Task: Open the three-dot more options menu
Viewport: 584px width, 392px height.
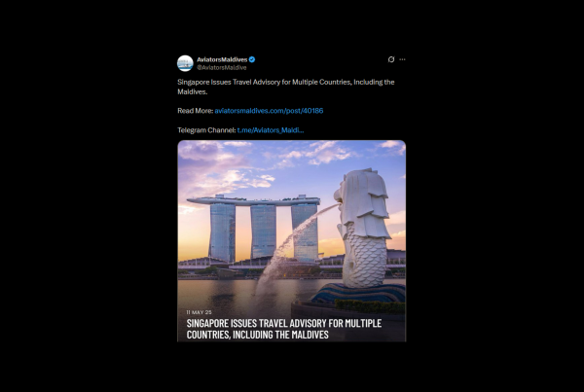Action: coord(402,59)
